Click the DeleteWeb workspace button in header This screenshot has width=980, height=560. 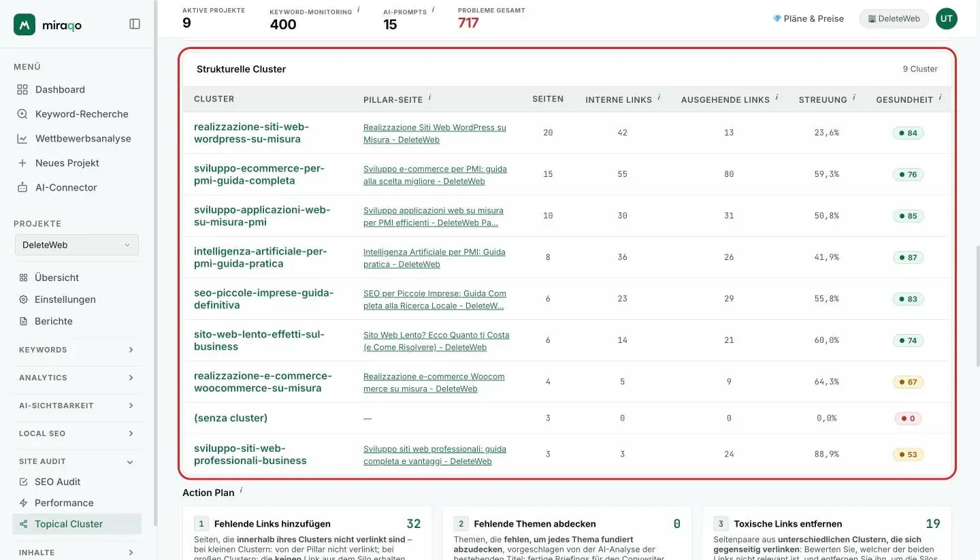point(894,18)
